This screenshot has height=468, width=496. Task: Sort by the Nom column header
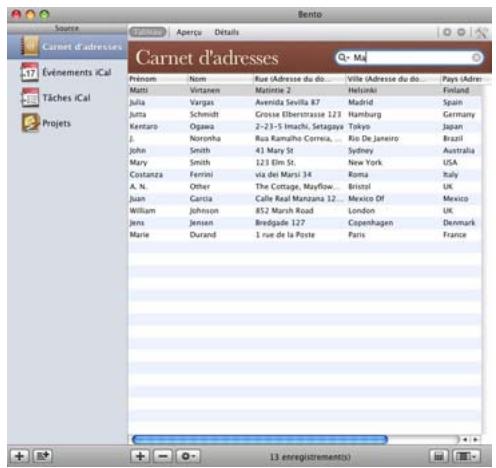[221, 79]
